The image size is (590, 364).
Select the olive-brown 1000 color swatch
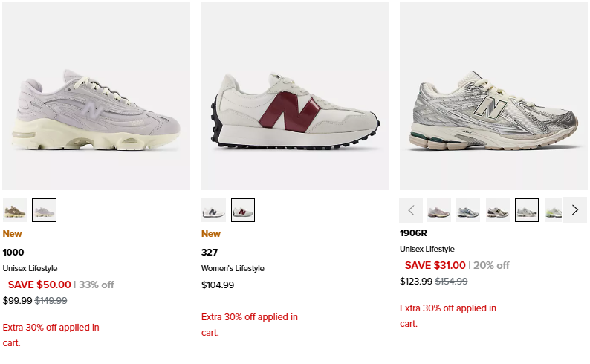point(15,210)
